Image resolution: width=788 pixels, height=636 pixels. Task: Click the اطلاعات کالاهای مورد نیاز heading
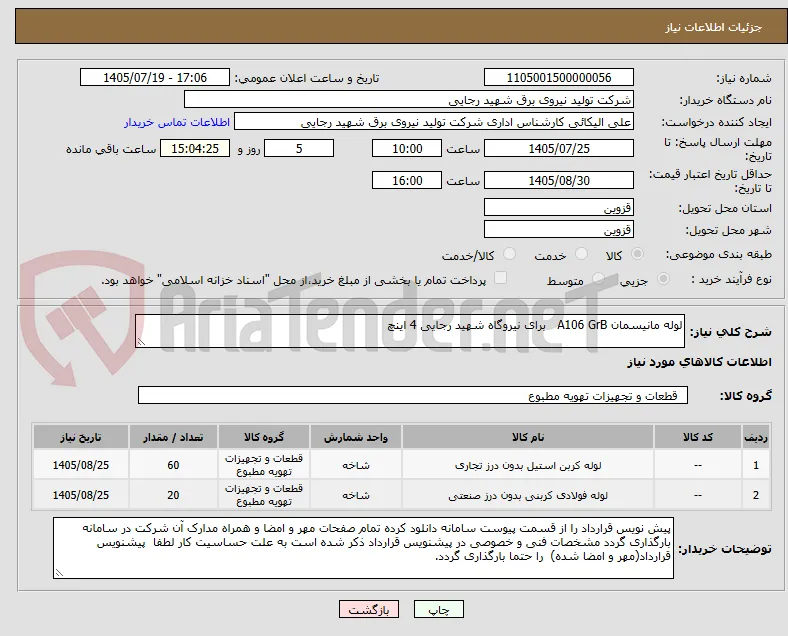(x=699, y=362)
